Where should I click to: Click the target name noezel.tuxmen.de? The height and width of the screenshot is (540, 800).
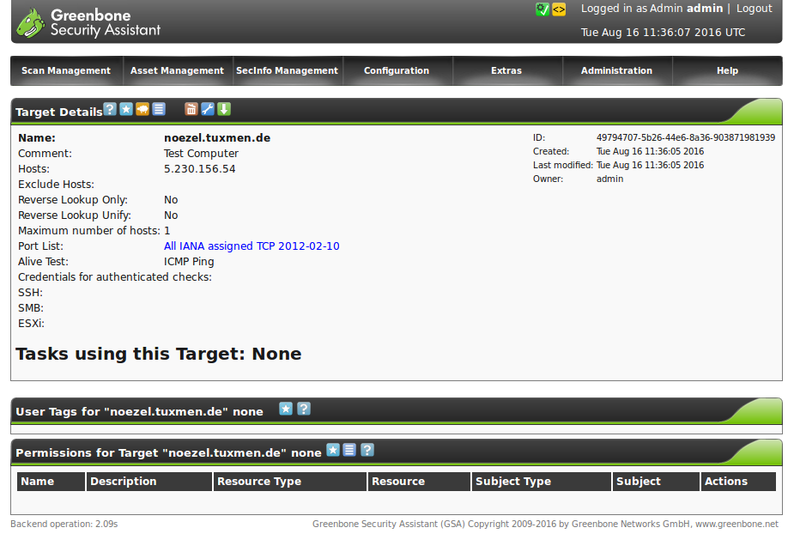click(x=217, y=138)
